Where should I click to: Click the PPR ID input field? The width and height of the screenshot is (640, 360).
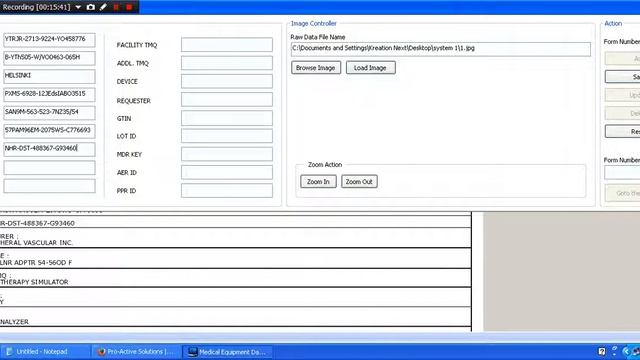227,191
